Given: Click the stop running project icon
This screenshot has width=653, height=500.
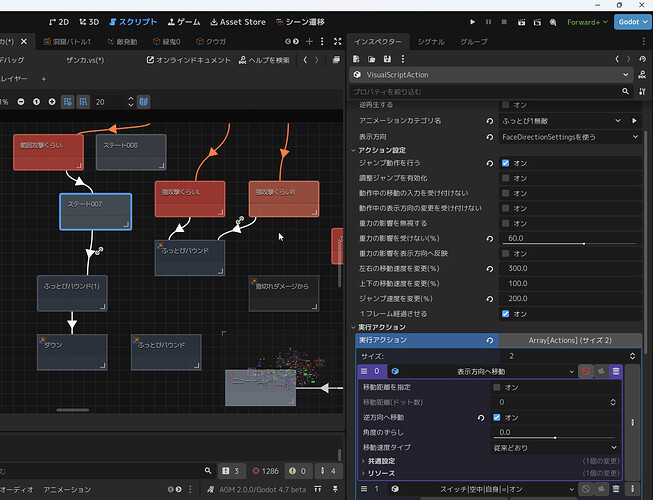Looking at the screenshot, I should 504,22.
